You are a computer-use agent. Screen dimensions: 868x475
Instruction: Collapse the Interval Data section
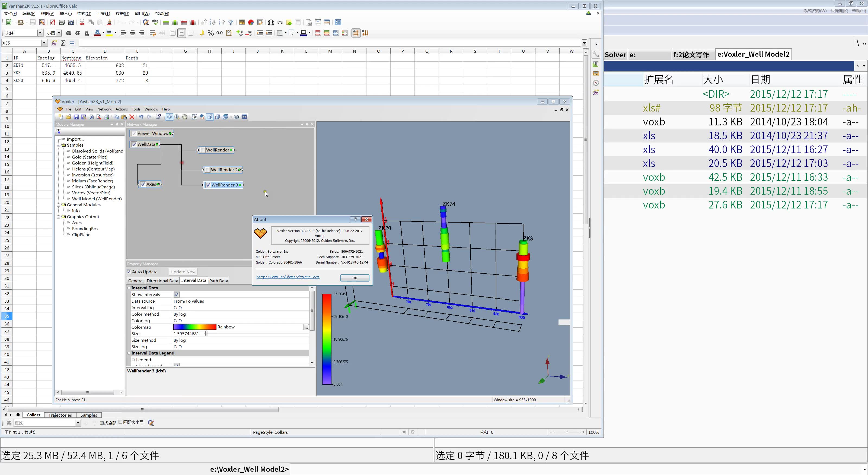pyautogui.click(x=129, y=288)
